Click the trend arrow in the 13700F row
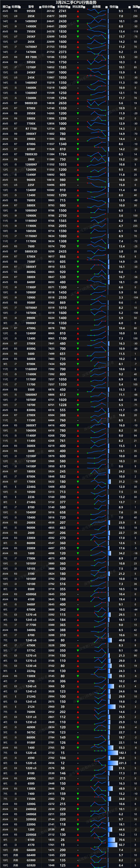The image size is (140, 868). click(78, 67)
